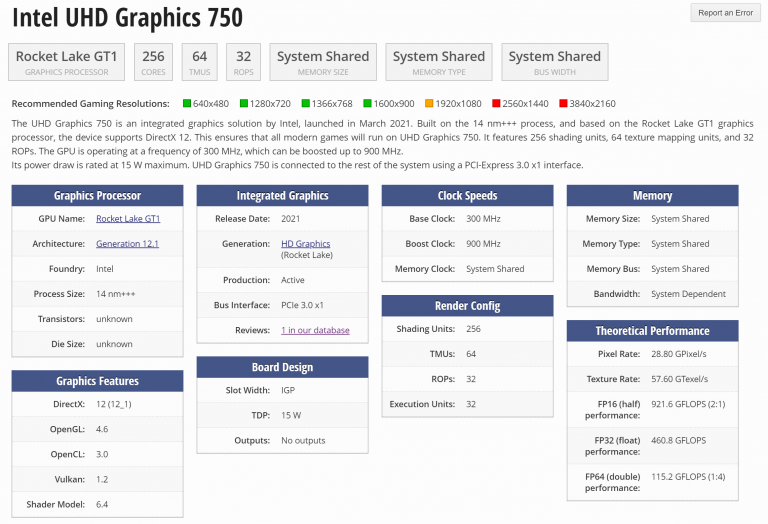Image resolution: width=768 pixels, height=524 pixels.
Task: Click the Report an Error button
Action: pos(725,13)
